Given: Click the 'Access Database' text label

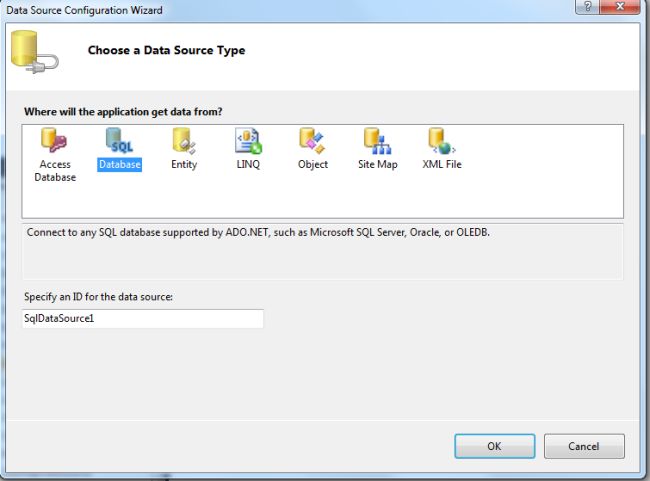Looking at the screenshot, I should tap(55, 171).
